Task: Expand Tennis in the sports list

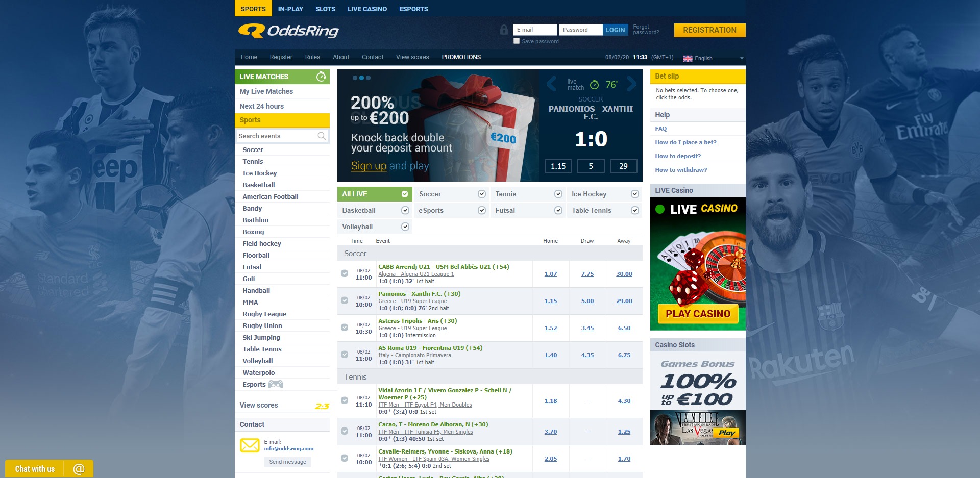Action: (253, 162)
